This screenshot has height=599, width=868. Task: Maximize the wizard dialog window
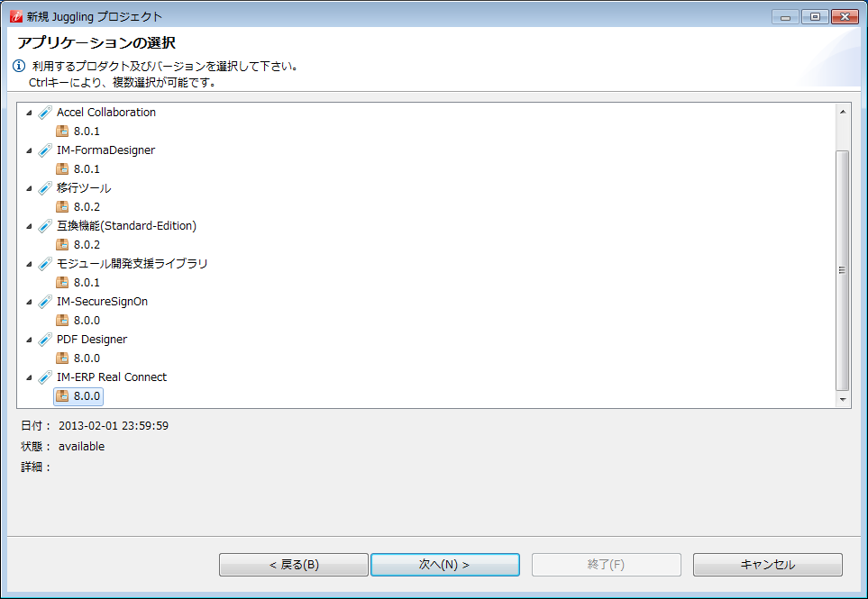815,16
